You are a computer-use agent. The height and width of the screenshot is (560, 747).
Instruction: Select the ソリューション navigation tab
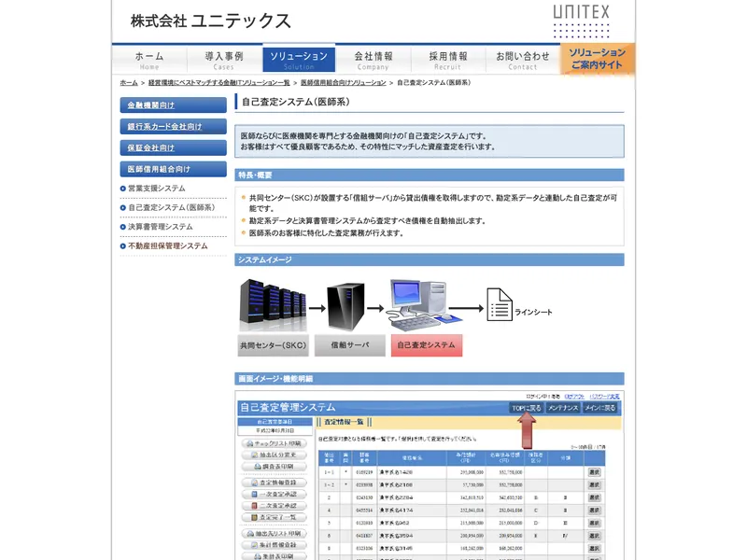299,60
